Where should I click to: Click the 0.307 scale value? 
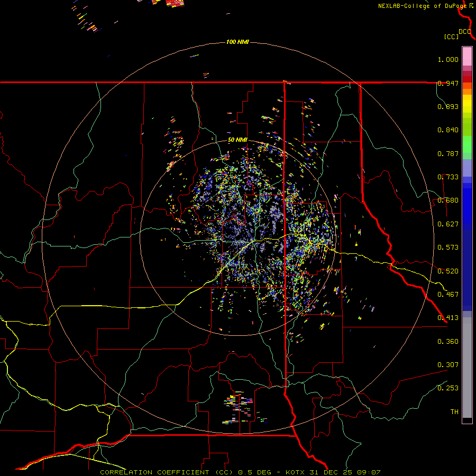[448, 364]
